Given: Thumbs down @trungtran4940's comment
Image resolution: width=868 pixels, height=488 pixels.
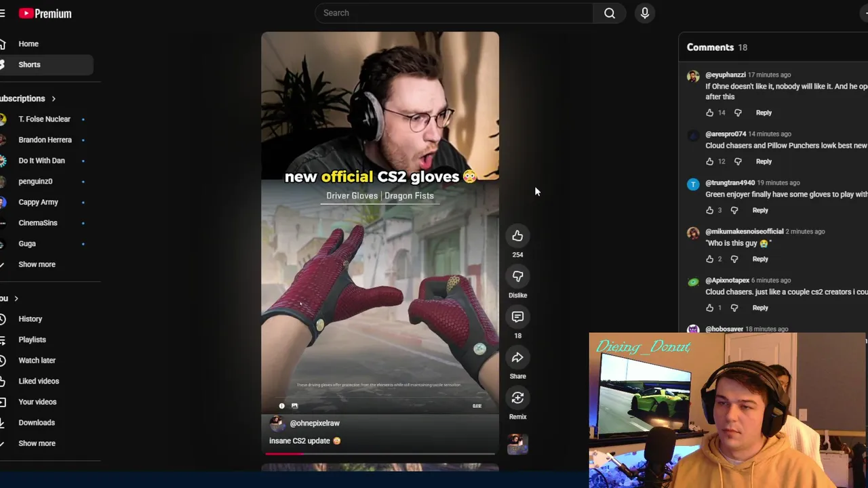Looking at the screenshot, I should [x=734, y=210].
